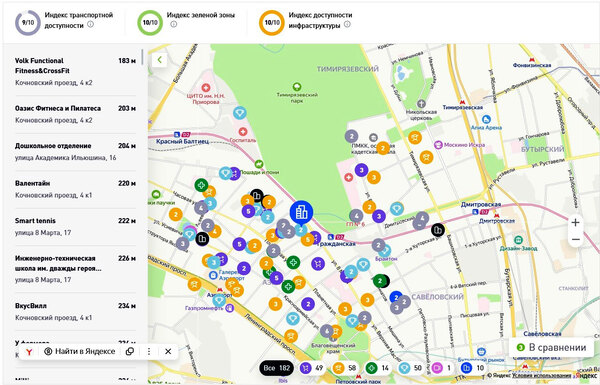Zoom in the map with plus

pos(576,223)
